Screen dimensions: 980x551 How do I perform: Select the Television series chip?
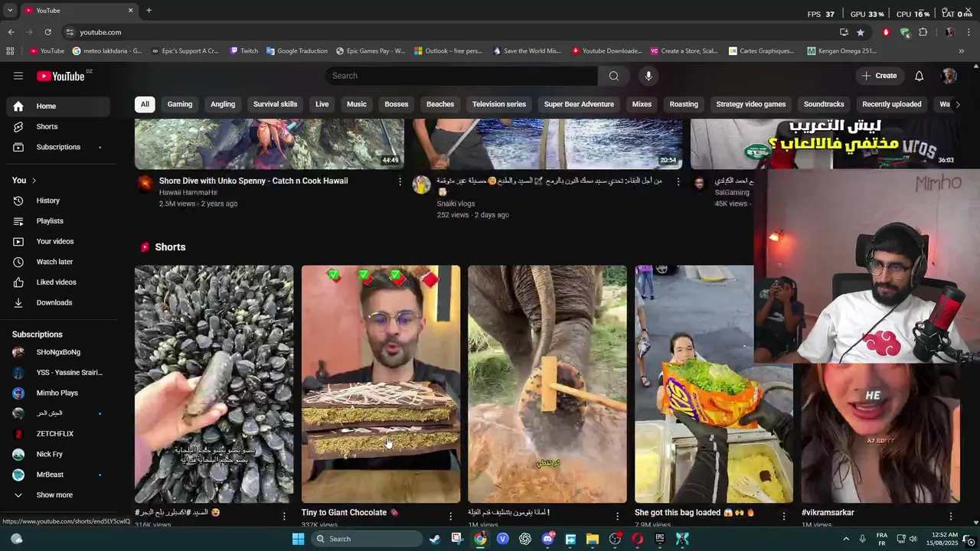click(x=499, y=104)
